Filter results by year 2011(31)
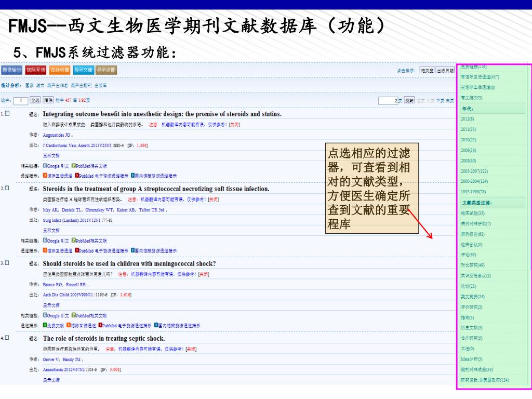 point(469,129)
